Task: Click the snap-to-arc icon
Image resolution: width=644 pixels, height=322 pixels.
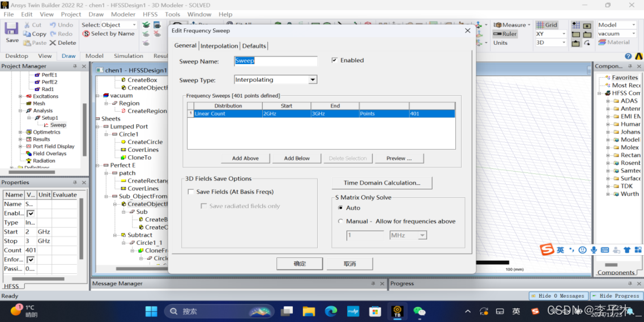Action: click(587, 43)
